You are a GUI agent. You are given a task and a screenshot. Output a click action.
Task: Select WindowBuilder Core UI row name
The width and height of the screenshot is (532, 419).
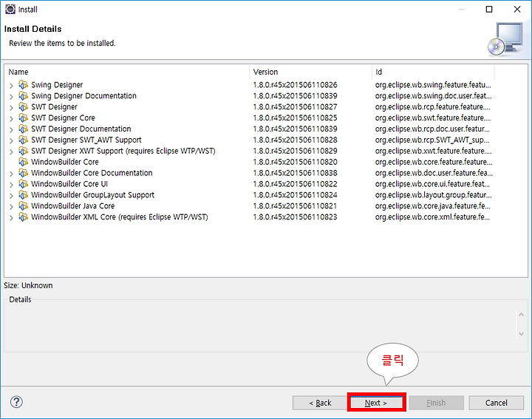[x=69, y=184]
